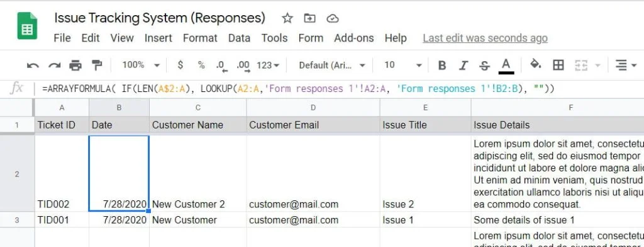The height and width of the screenshot is (247, 644).
Task: Open the Google Sheets home icon
Action: click(x=27, y=26)
